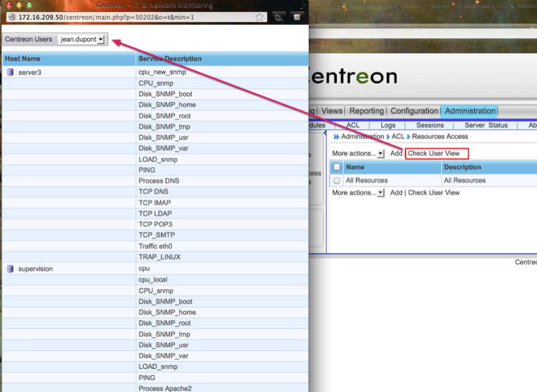Viewport: 537px width, 392px height.
Task: Open the Reporting tab
Action: (367, 111)
